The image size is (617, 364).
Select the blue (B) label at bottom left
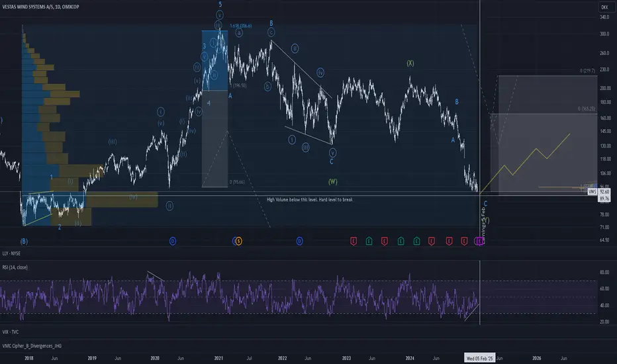[24, 241]
